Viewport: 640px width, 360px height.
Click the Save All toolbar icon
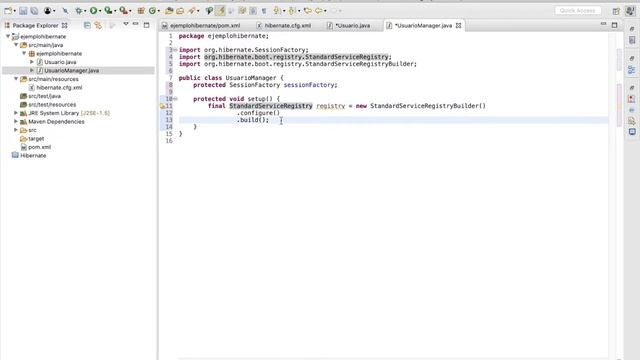click(x=34, y=11)
